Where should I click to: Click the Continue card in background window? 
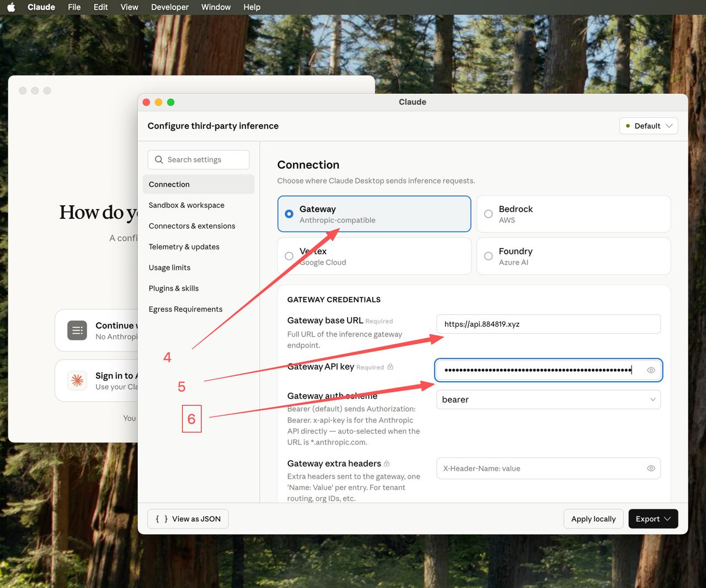(97, 330)
